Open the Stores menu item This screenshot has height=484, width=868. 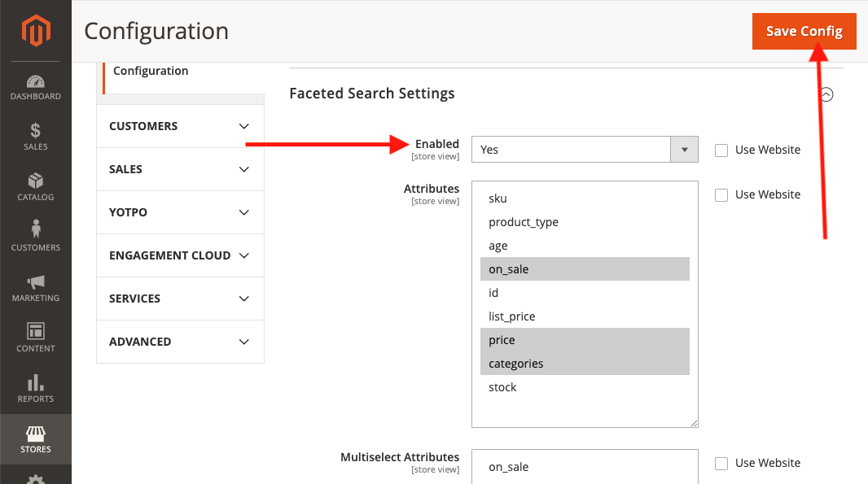pos(36,439)
